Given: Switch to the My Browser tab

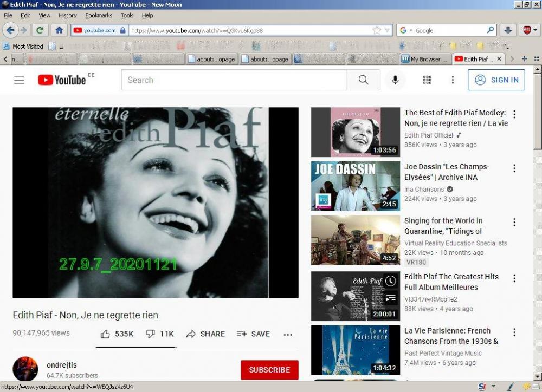Looking at the screenshot, I should point(425,59).
